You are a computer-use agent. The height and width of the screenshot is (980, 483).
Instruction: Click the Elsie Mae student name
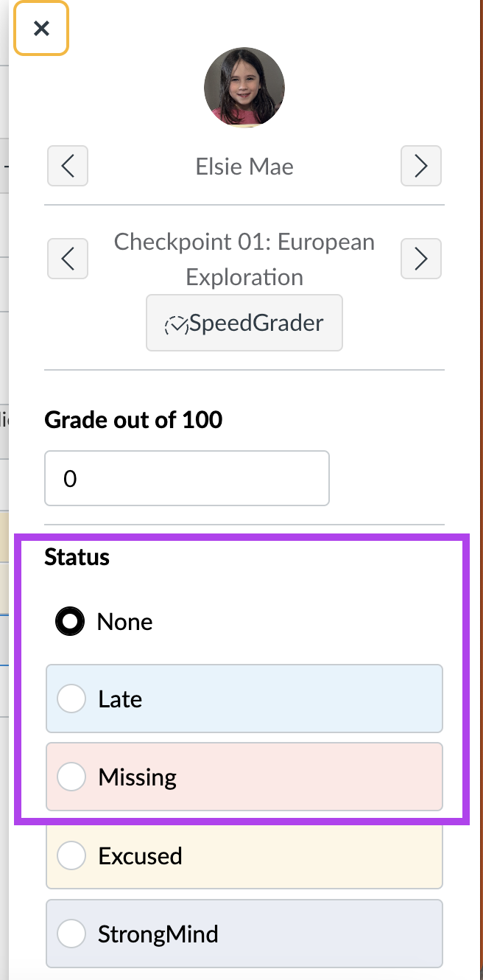(244, 167)
